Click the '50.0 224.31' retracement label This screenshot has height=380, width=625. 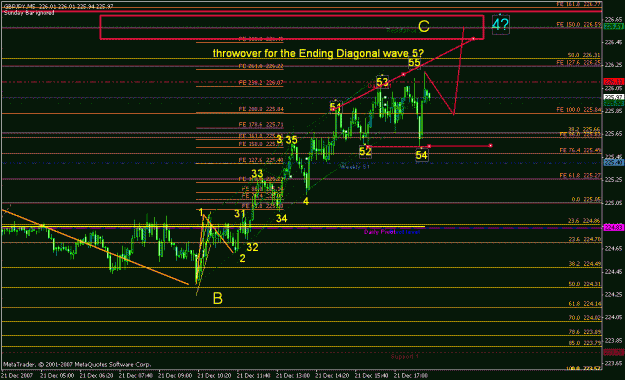tap(584, 284)
